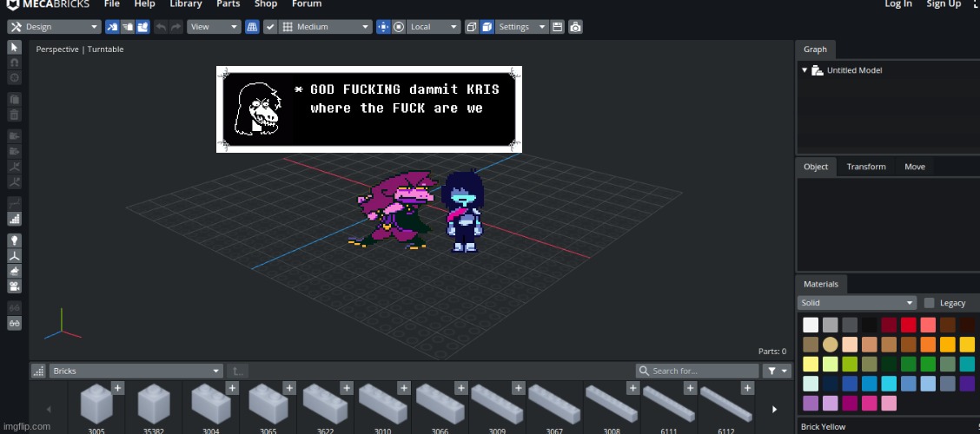Viewport: 980px width, 434px height.
Task: Open the Help menu
Action: pos(144,3)
